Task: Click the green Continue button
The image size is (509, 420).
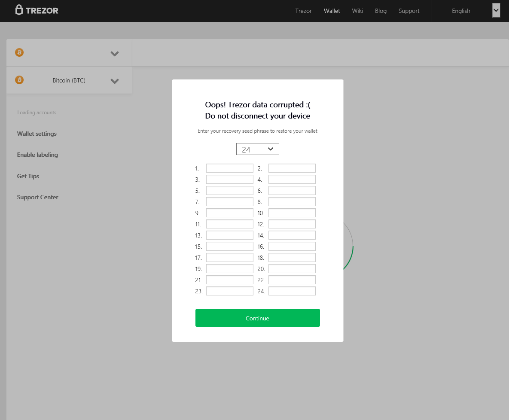Action: point(257,318)
